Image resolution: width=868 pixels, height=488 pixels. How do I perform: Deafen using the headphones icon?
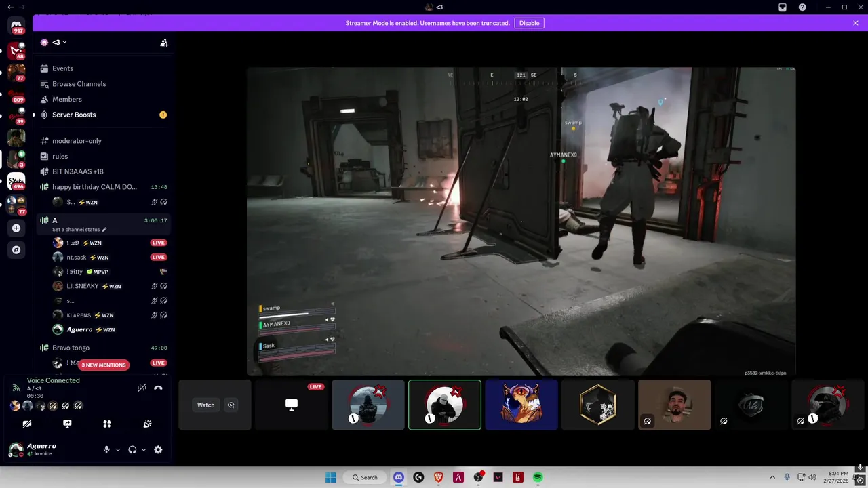pyautogui.click(x=132, y=449)
